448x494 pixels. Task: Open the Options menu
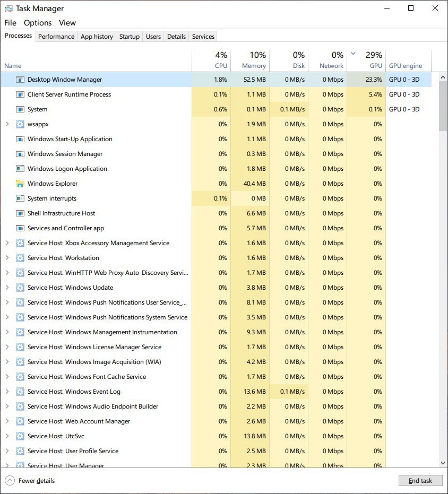[38, 23]
